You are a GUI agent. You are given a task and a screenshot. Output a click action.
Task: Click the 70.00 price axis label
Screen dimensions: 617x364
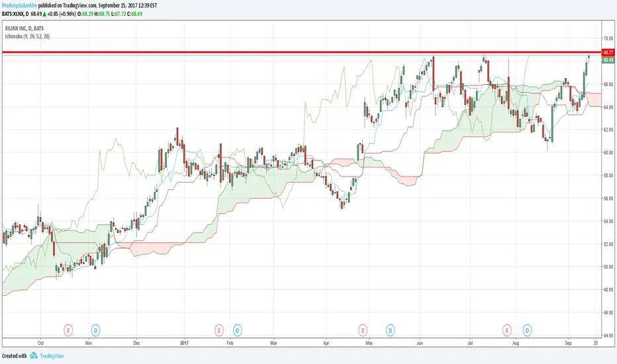pyautogui.click(x=608, y=38)
